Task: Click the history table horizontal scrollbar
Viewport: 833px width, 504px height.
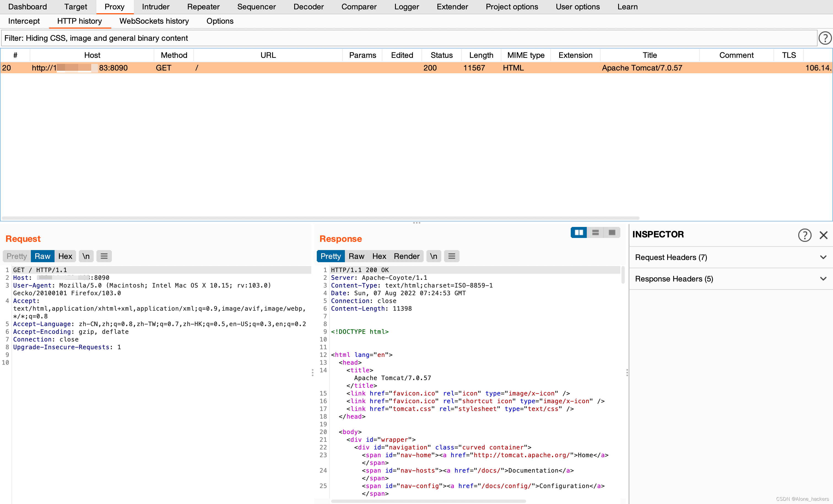Action: 320,218
